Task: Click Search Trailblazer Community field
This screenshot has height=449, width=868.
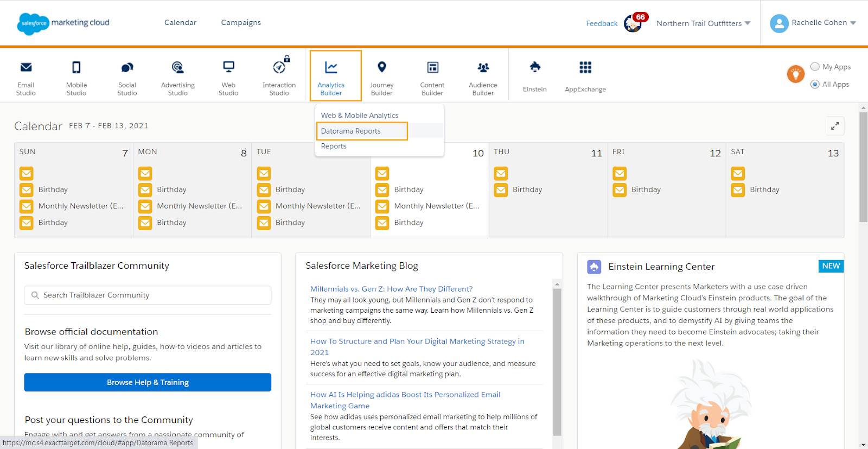Action: [x=148, y=295]
